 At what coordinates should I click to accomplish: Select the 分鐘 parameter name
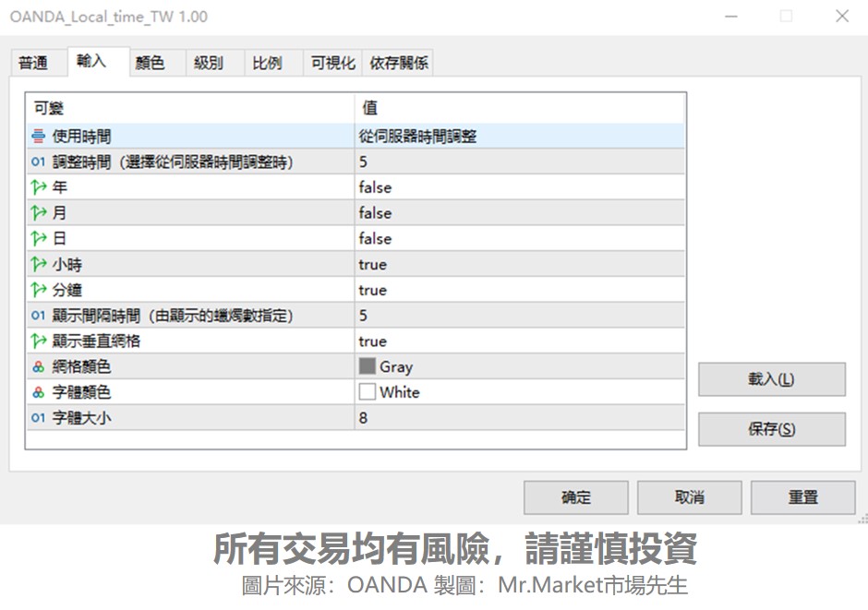tap(67, 290)
